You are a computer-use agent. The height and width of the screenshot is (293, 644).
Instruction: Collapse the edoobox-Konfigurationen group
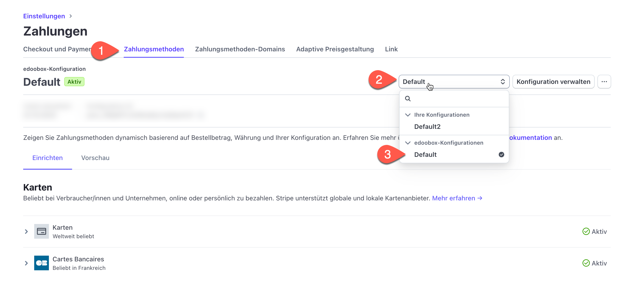[x=408, y=143]
